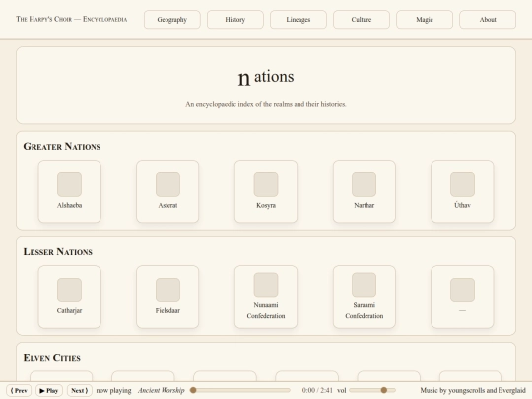Image resolution: width=532 pixels, height=399 pixels.
Task: Click the Saraami Confederation emblem thumbnail
Action: coord(365,285)
